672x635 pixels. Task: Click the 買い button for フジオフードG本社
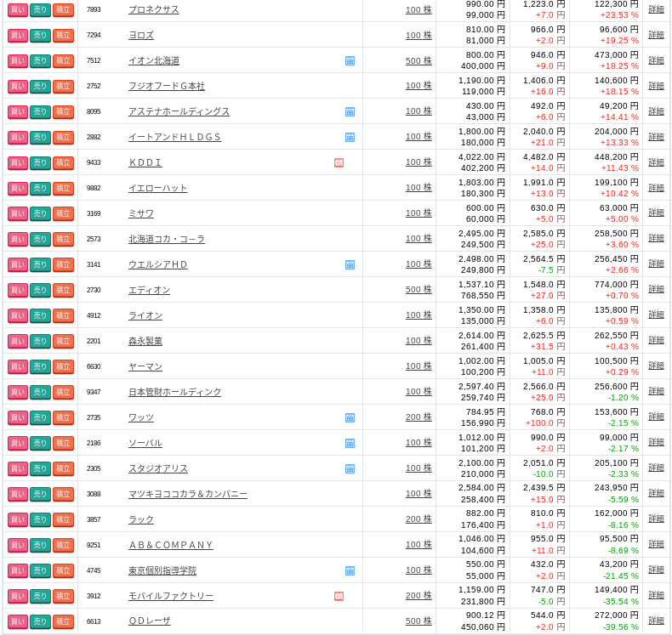(18, 86)
